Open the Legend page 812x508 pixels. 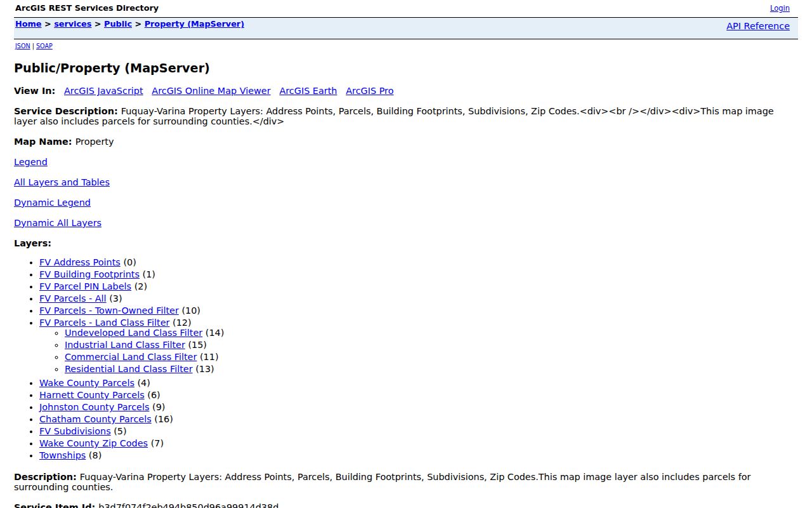click(30, 162)
